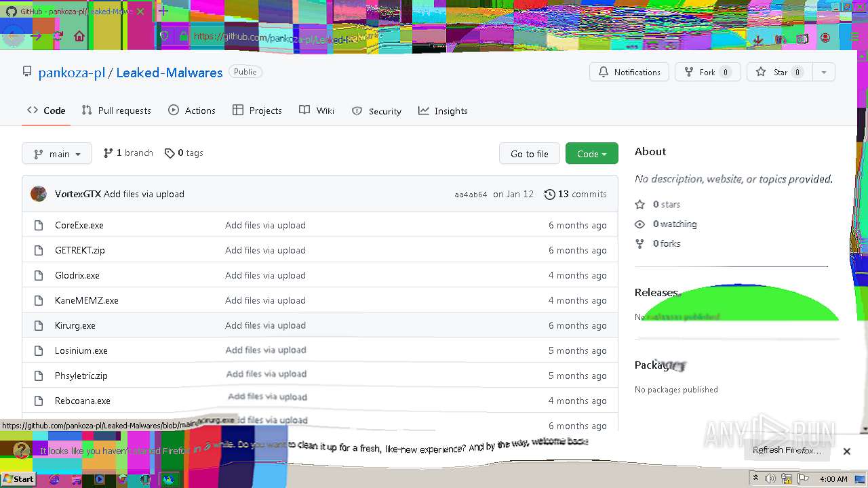Open GETREKT.zip file
The height and width of the screenshot is (488, 868).
click(x=80, y=250)
